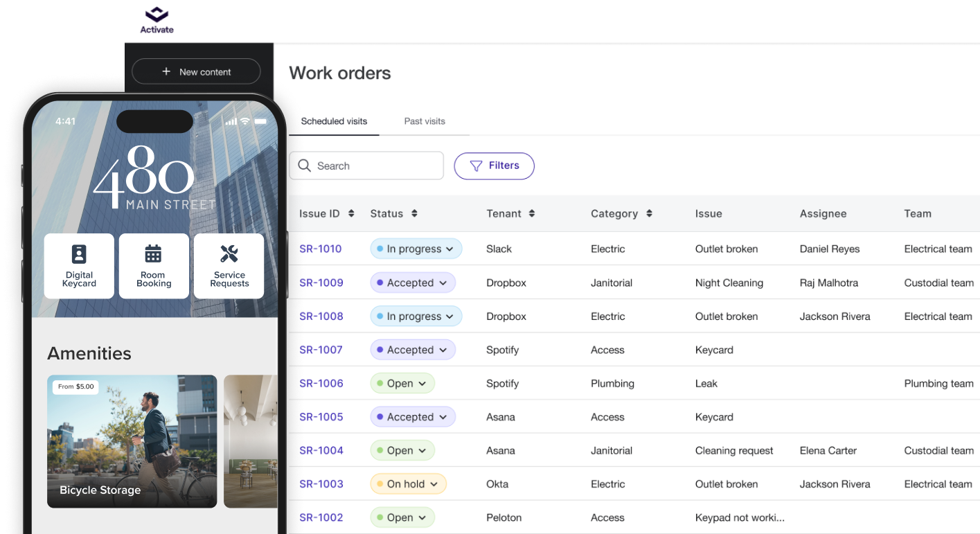Click Cleaning request issue cell
The height and width of the screenshot is (534, 980).
point(734,450)
